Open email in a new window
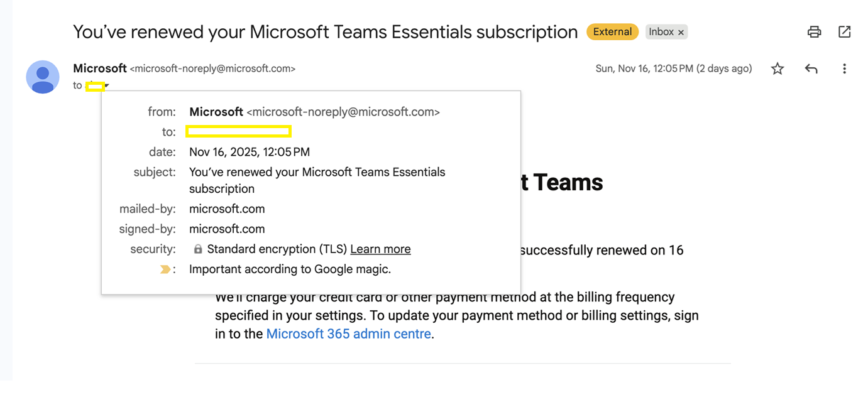 [844, 31]
